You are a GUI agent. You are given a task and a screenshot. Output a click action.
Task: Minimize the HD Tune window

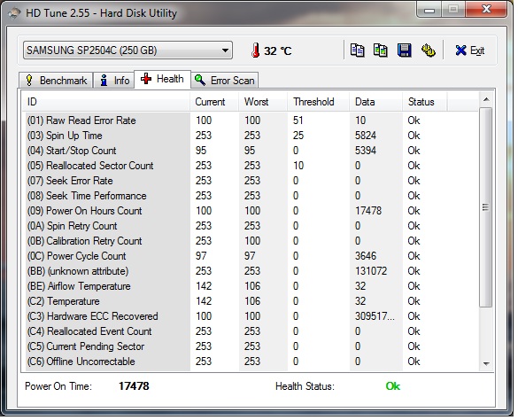[x=429, y=10]
